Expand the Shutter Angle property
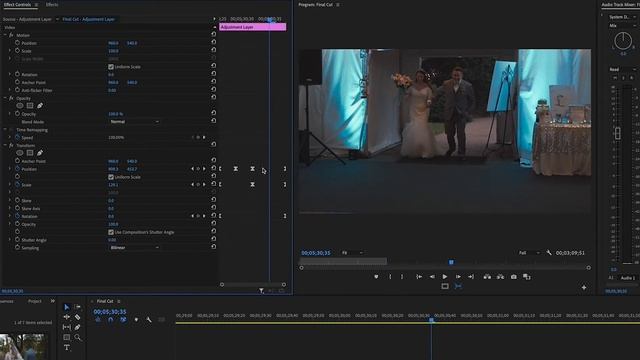This screenshot has width=640, height=360. pyautogui.click(x=10, y=240)
